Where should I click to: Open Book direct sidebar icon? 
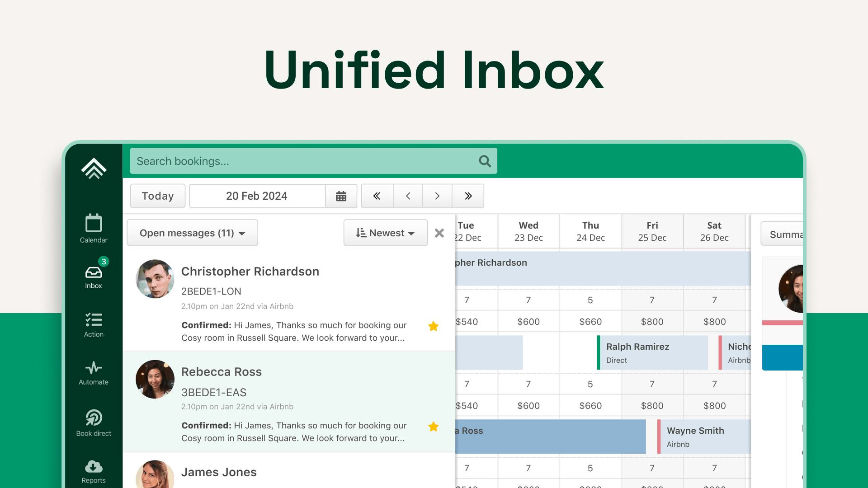(94, 418)
